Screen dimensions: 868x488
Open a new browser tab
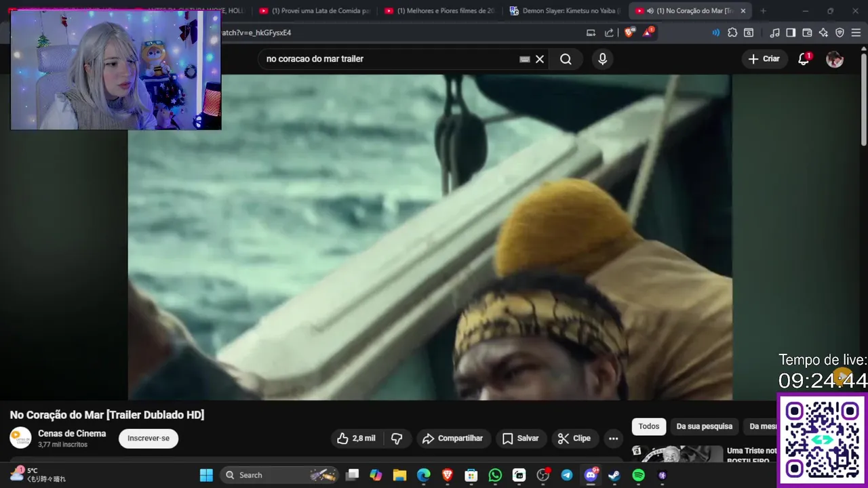(763, 11)
